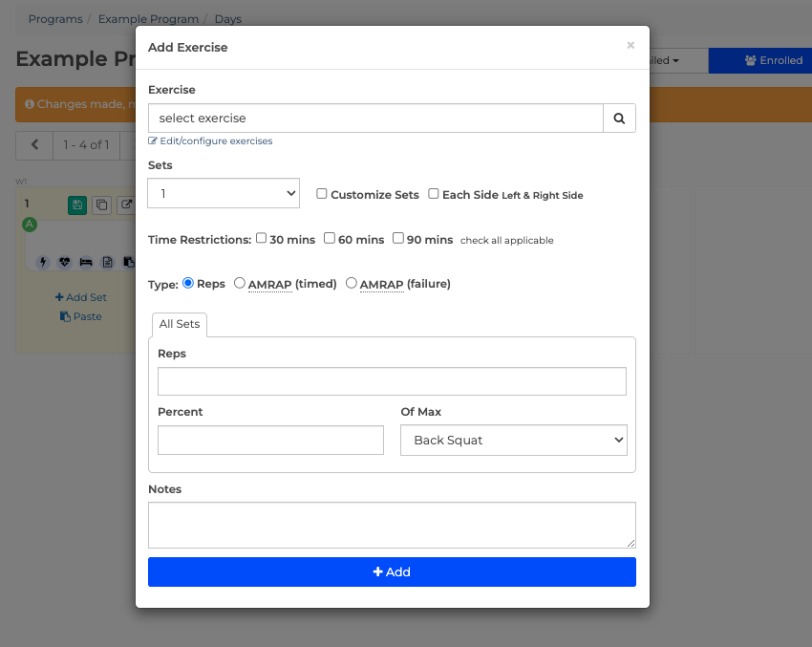Image resolution: width=812 pixels, height=647 pixels.
Task: Enable the Each Side checkbox
Action: (x=434, y=194)
